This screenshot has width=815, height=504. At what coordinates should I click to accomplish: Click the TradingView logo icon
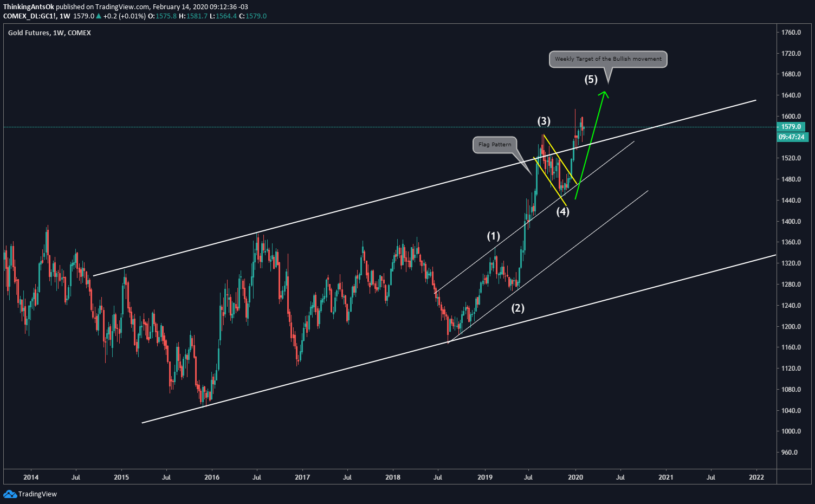coord(10,494)
